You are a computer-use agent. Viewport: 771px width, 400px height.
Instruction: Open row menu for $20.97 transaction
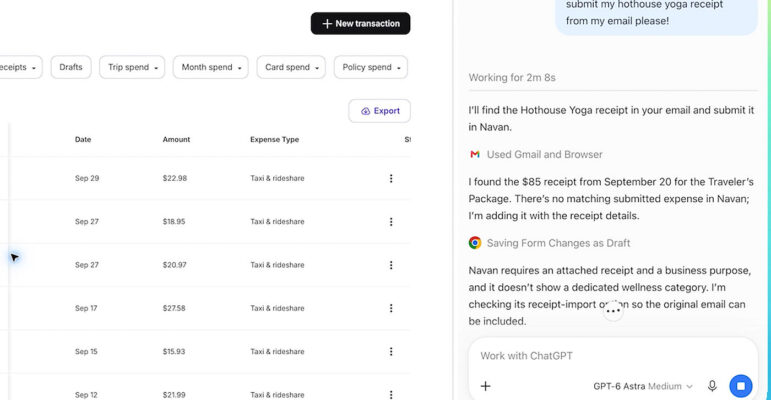point(391,265)
